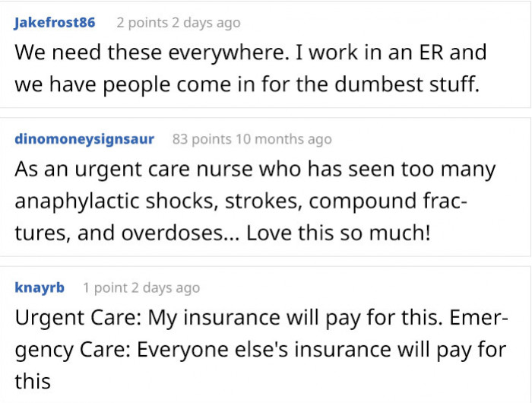Image resolution: width=532 pixels, height=403 pixels.
Task: Click the word 'ER' in first comment
Action: (431, 52)
